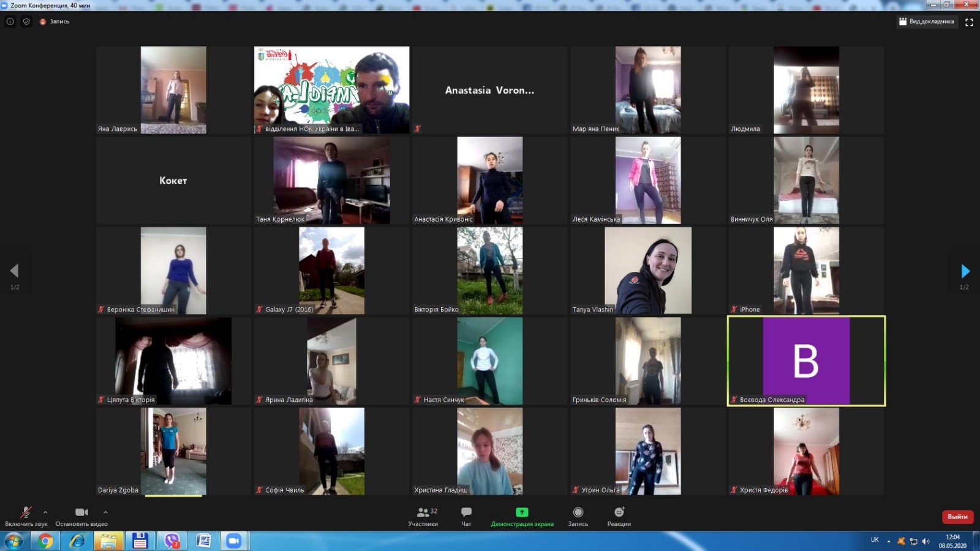Stop the video camera

(x=81, y=512)
